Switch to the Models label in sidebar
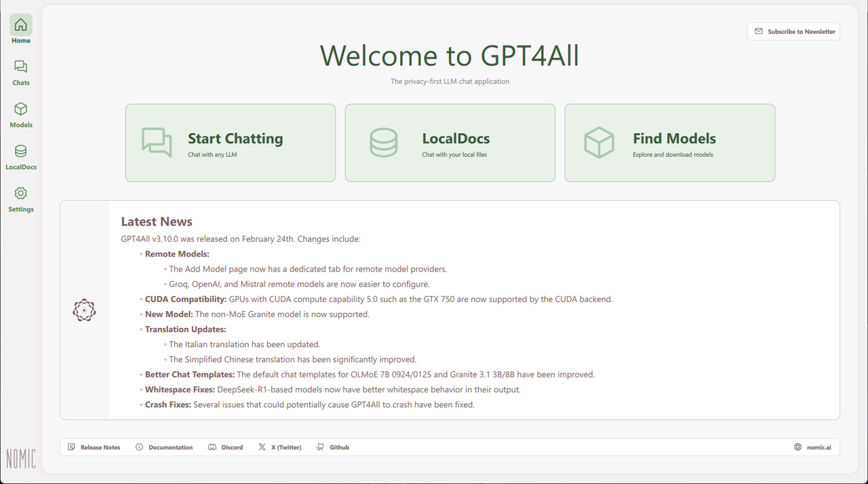 click(x=21, y=125)
